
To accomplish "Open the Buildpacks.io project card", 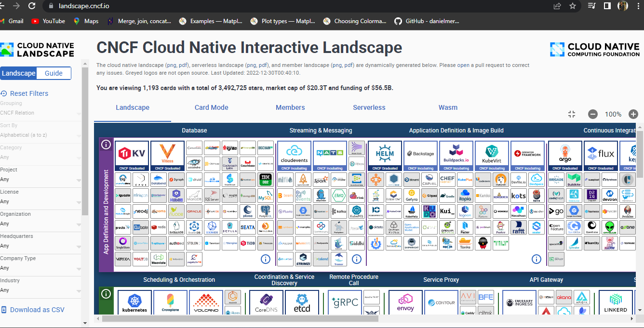I will click(x=456, y=156).
